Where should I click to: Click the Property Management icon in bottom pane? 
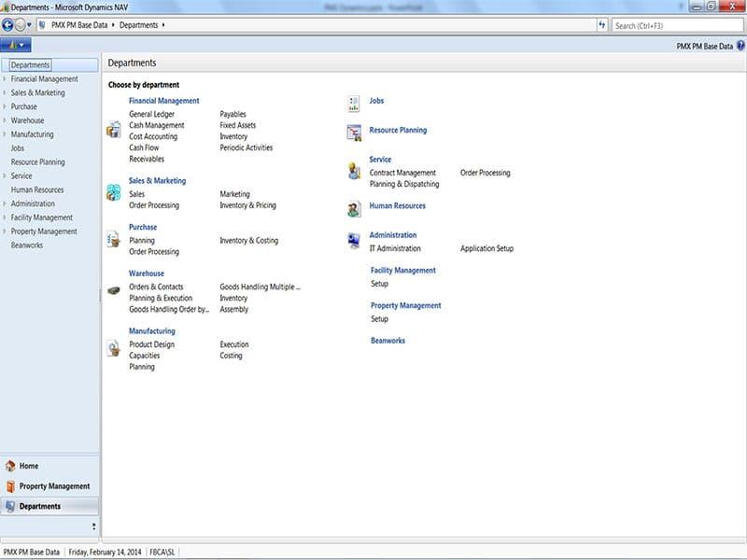10,486
